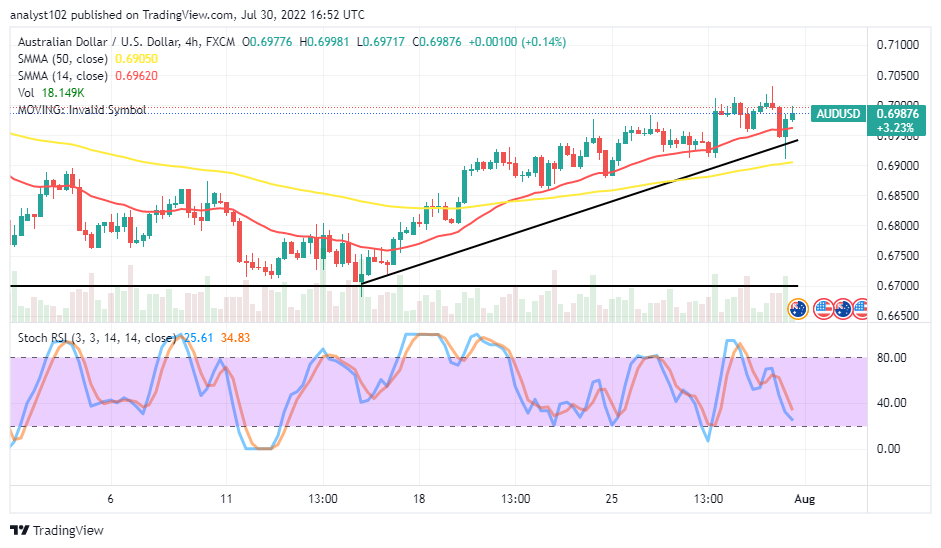Click the yellow SMMA value 0.69050

pos(136,59)
